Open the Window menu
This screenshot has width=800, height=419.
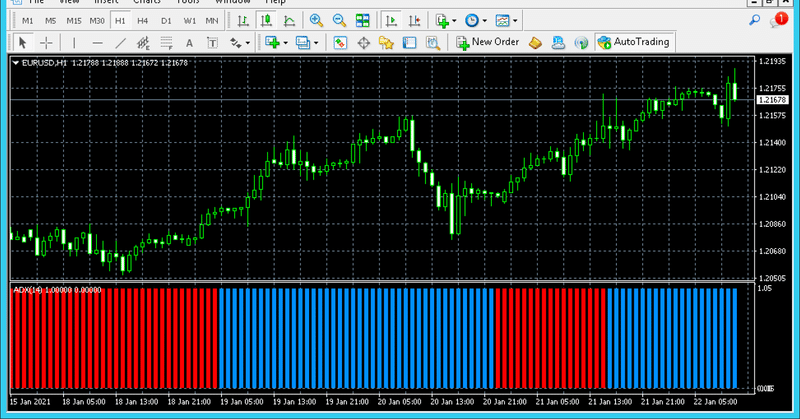pyautogui.click(x=233, y=2)
